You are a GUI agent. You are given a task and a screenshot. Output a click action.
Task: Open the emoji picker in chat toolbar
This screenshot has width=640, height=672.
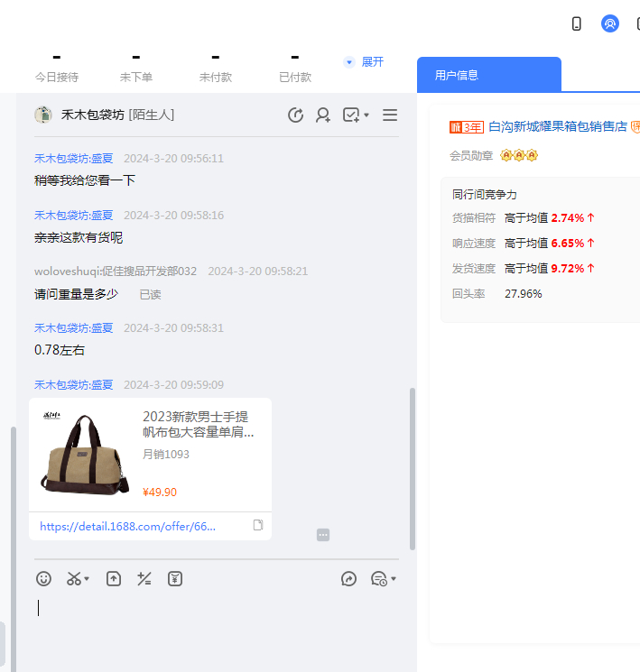(x=43, y=579)
